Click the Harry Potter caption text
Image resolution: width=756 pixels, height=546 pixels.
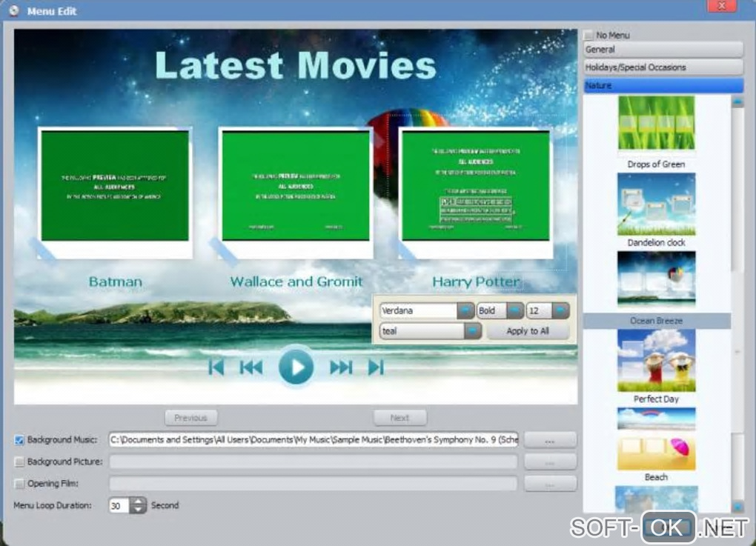click(x=476, y=282)
